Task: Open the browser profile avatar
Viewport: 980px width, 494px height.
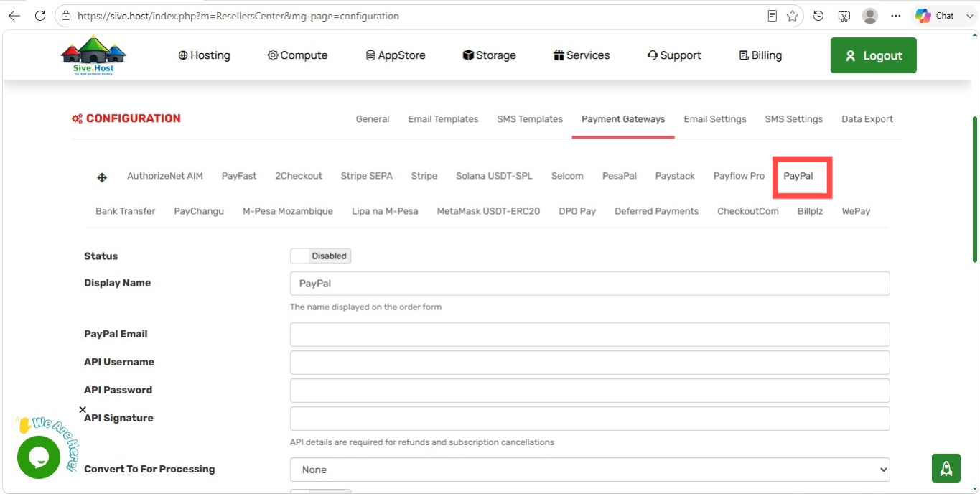Action: point(870,16)
